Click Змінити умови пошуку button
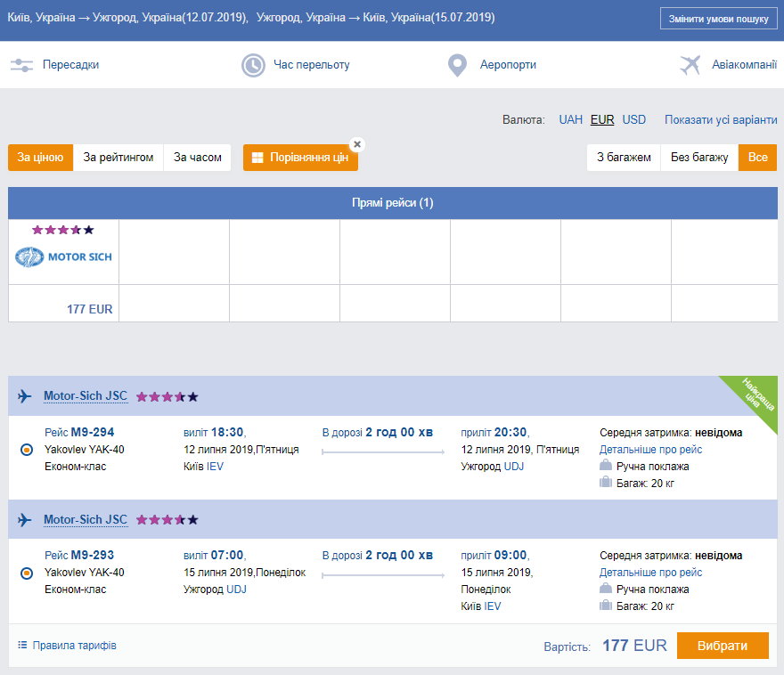This screenshot has height=675, width=784. pos(718,19)
